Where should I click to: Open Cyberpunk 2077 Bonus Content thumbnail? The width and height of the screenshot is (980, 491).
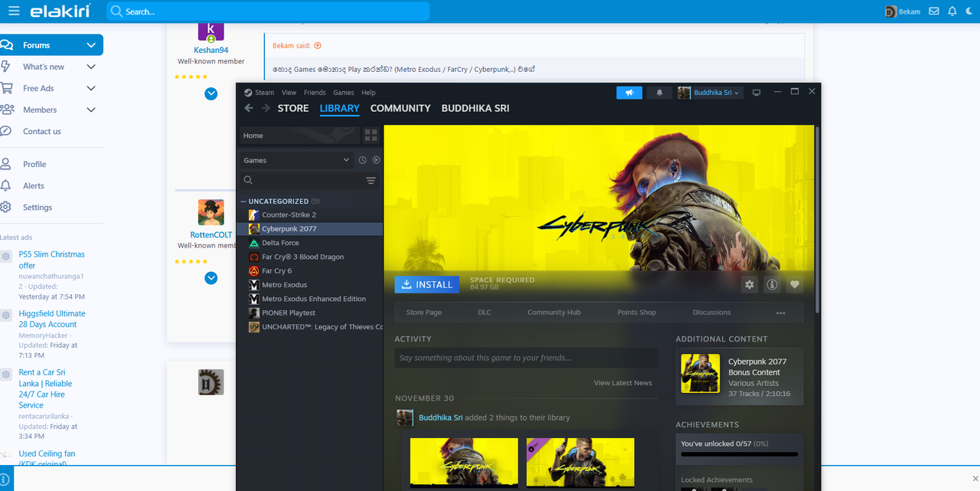[701, 373]
